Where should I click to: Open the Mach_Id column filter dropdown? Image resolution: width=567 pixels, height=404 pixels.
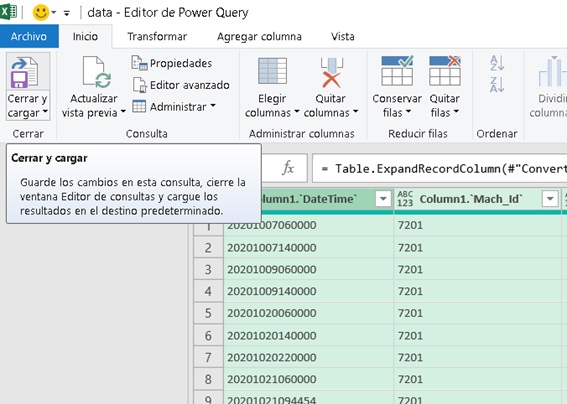click(550, 199)
